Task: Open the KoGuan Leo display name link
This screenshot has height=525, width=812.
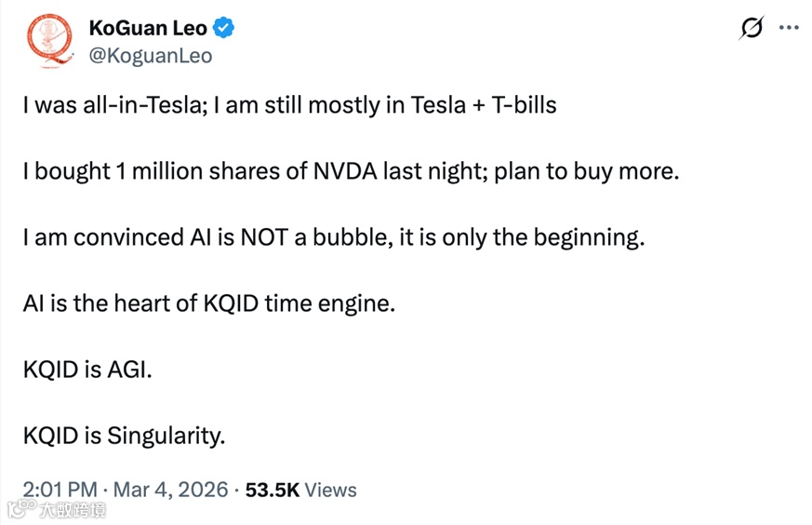Action: [148, 29]
